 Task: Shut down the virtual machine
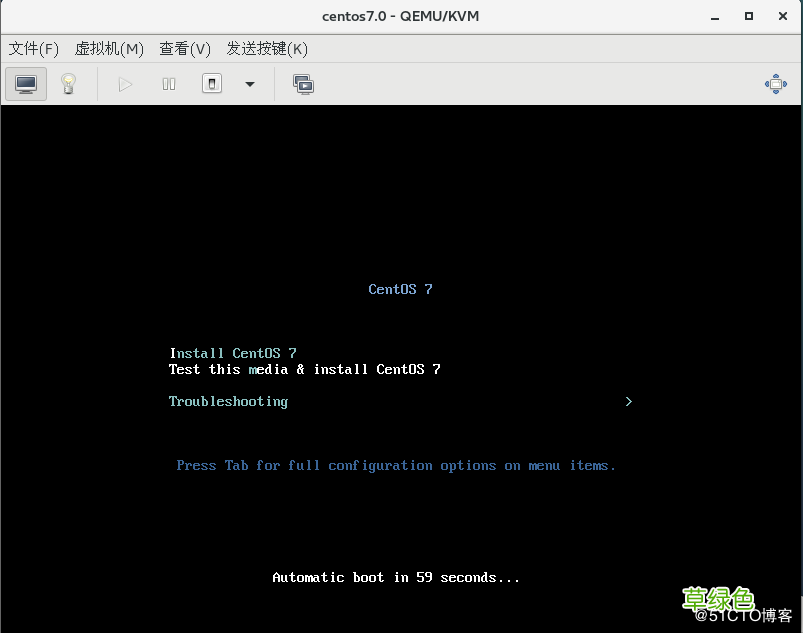[x=212, y=83]
